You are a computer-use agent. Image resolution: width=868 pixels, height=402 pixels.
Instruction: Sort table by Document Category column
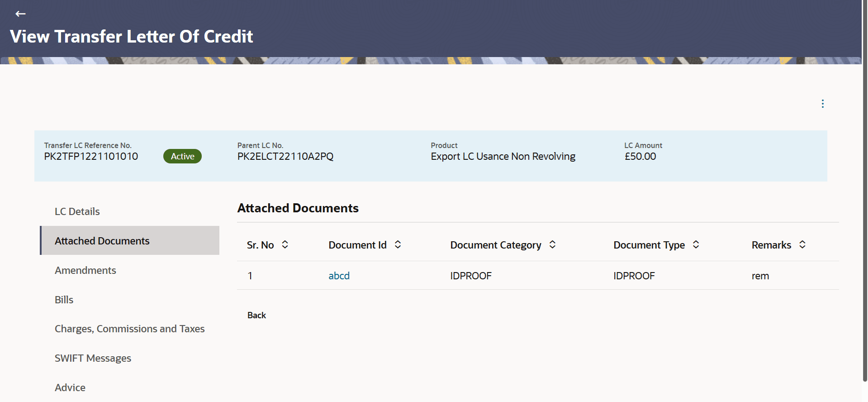click(552, 244)
